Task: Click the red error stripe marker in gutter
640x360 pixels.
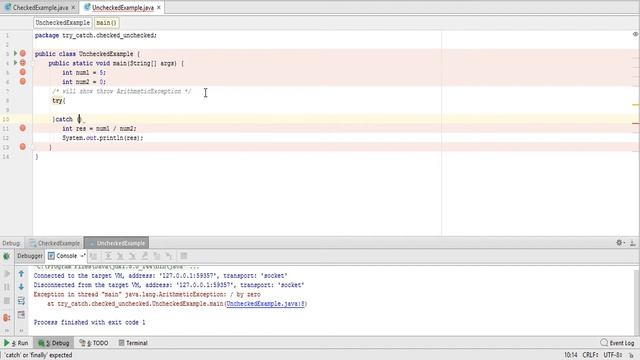Action: coord(636,123)
